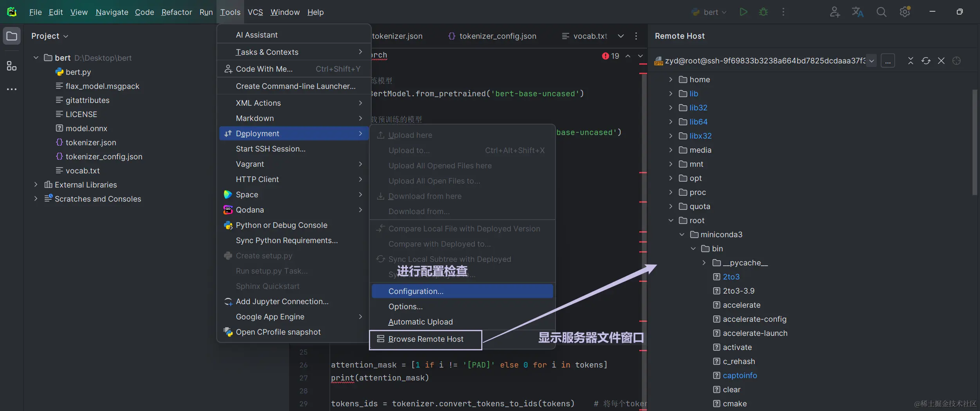Expand the __pycache__ folder

coord(704,263)
